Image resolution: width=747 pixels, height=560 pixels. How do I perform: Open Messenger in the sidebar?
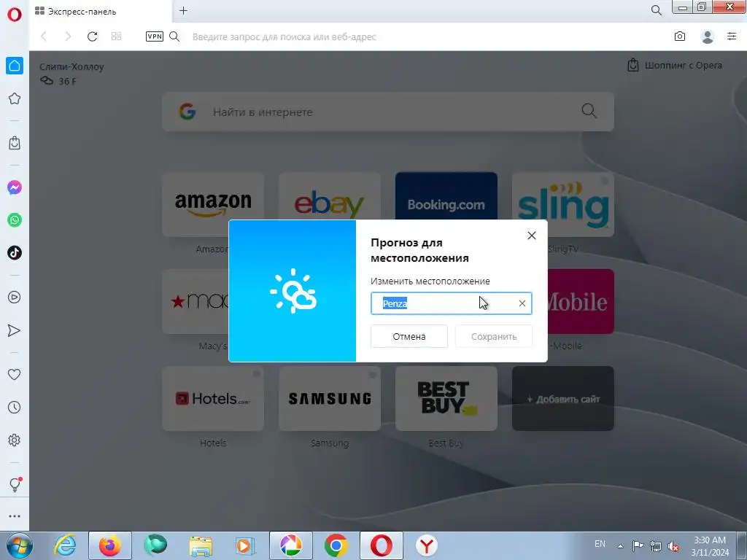click(15, 187)
